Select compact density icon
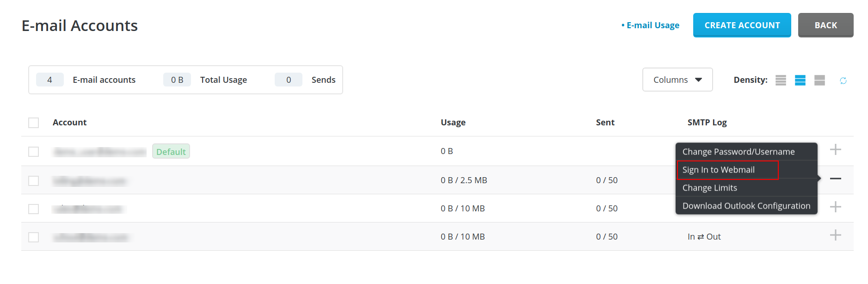The height and width of the screenshot is (284, 868). tap(781, 80)
